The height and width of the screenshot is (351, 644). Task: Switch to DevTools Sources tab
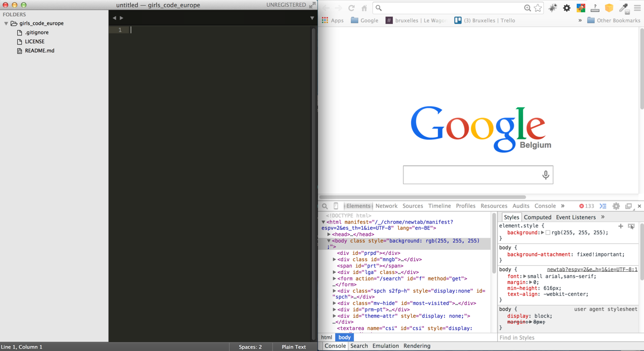coord(413,206)
